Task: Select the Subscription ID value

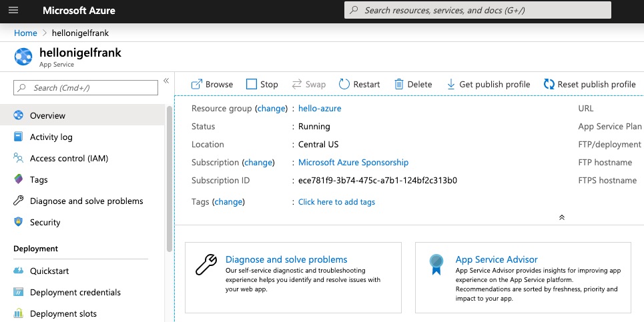Action: tap(378, 181)
